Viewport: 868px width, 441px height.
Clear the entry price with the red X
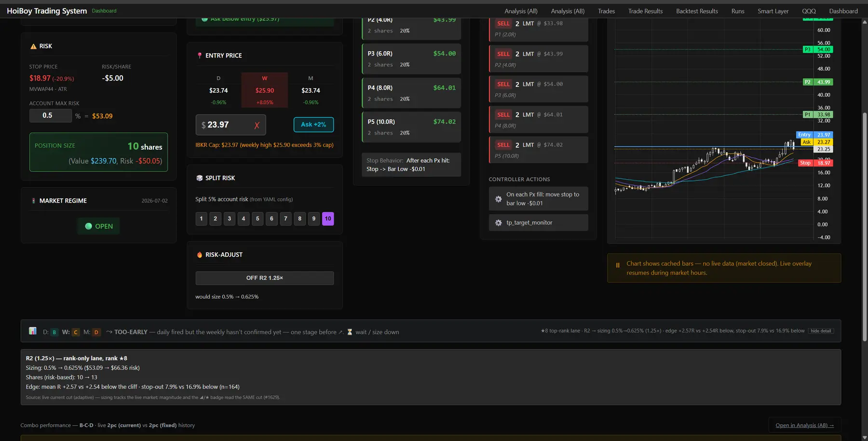[x=257, y=125]
